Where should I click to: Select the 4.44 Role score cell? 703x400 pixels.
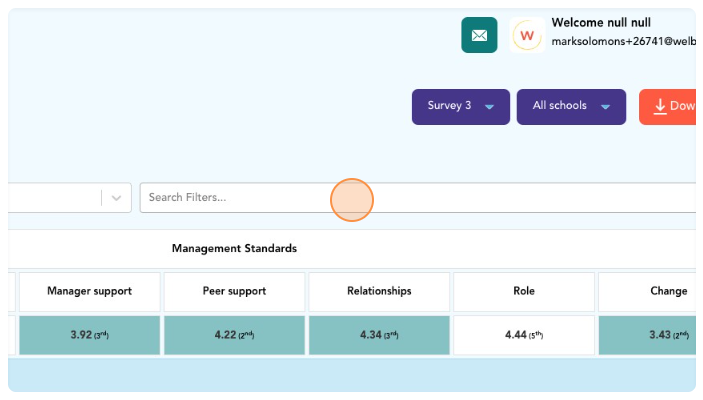coord(524,335)
